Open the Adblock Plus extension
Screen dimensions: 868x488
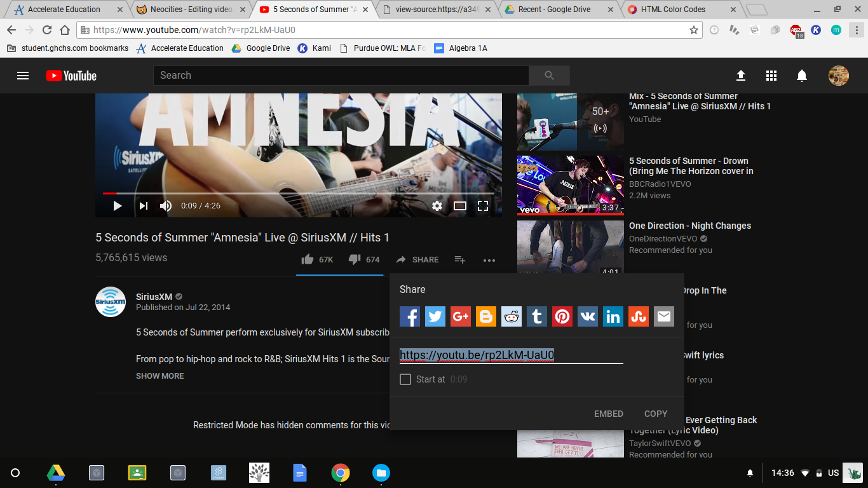point(796,30)
